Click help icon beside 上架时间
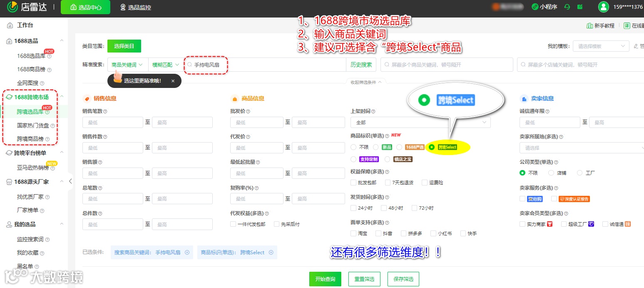The image size is (644, 288). pos(373,111)
